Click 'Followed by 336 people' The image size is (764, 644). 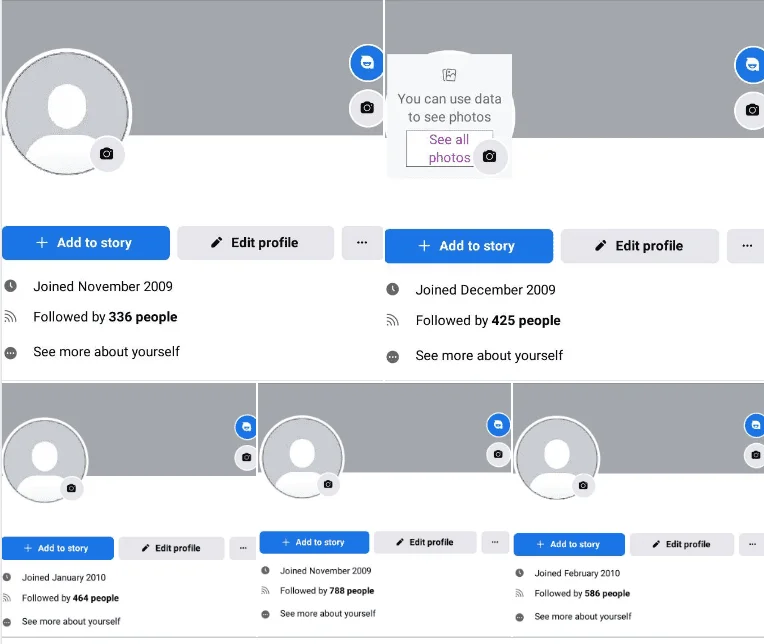pyautogui.click(x=105, y=317)
